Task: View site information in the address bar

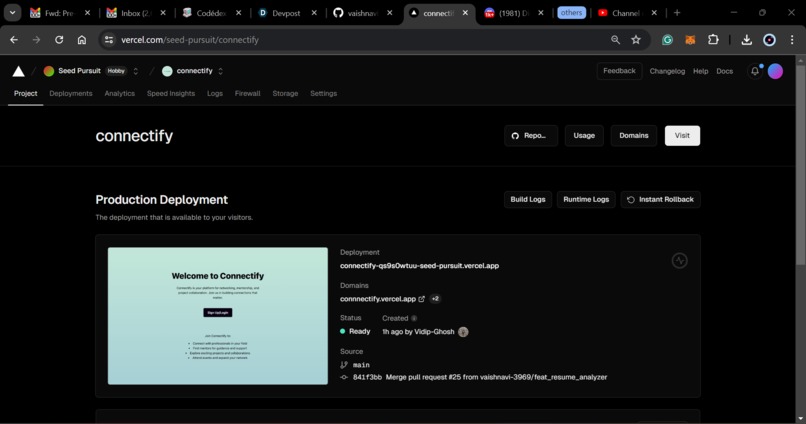Action: tap(108, 40)
